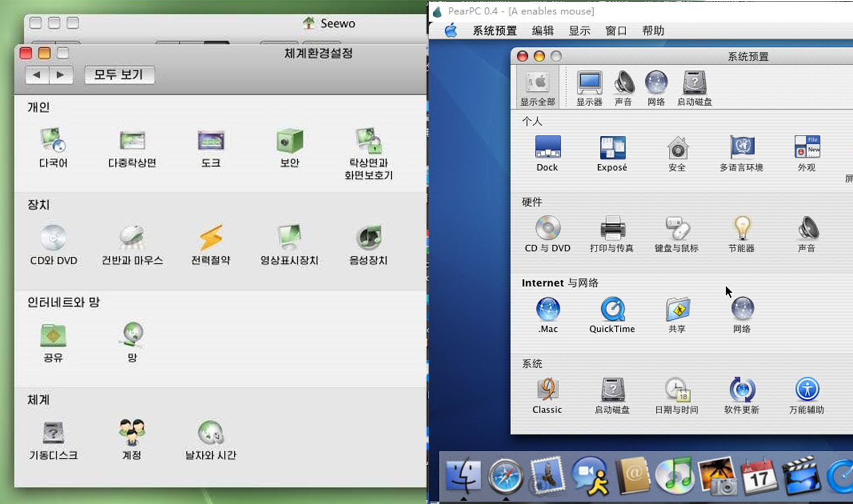This screenshot has height=504, width=853.
Task: Open the 系统预置 application menu
Action: (x=495, y=31)
